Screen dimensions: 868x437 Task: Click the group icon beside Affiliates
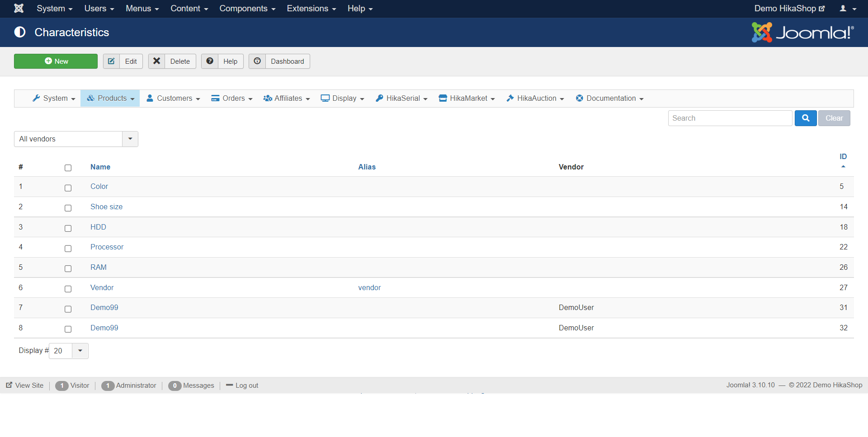coord(268,98)
